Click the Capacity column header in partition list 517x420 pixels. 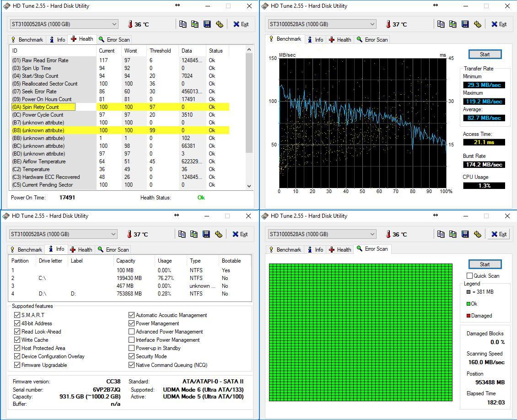pos(134,260)
